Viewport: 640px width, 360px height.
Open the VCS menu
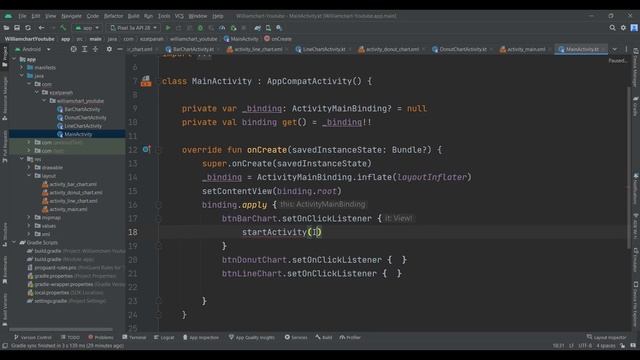coord(179,16)
